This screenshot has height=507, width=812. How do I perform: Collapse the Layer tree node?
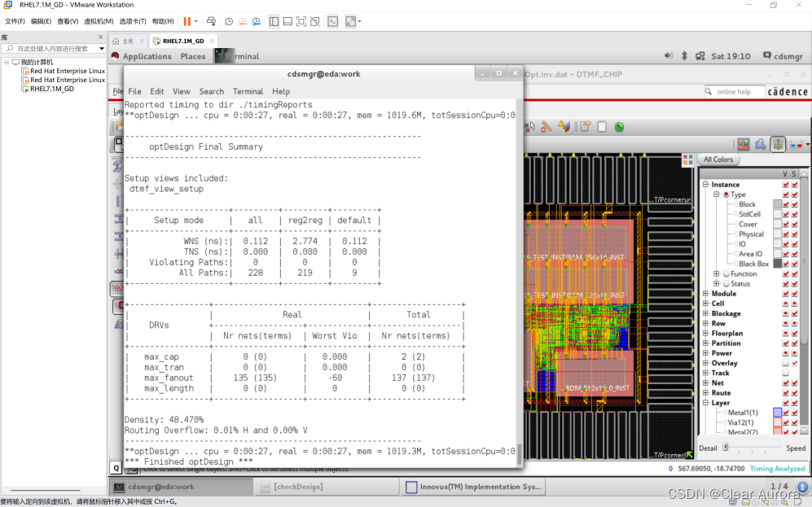705,403
